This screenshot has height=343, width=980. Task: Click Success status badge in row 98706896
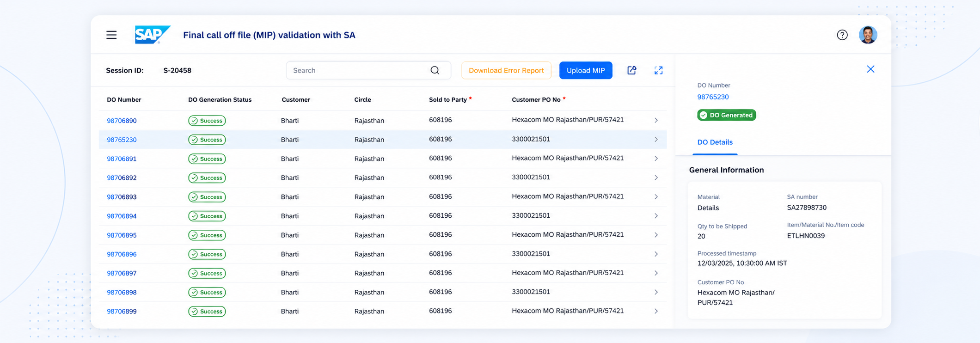click(x=207, y=254)
